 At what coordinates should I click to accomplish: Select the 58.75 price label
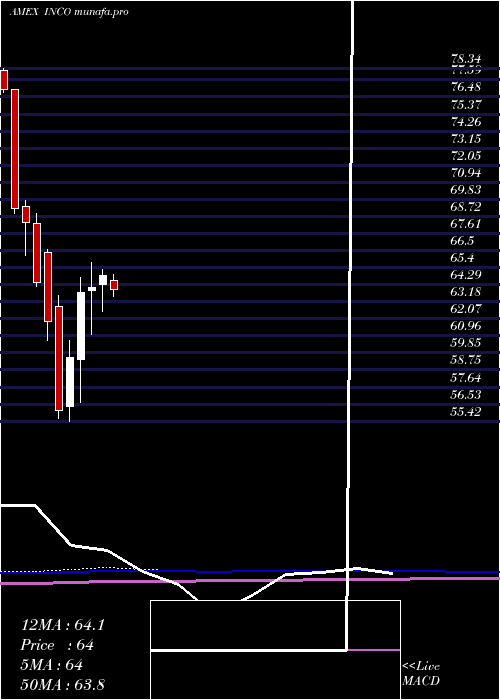pos(466,360)
